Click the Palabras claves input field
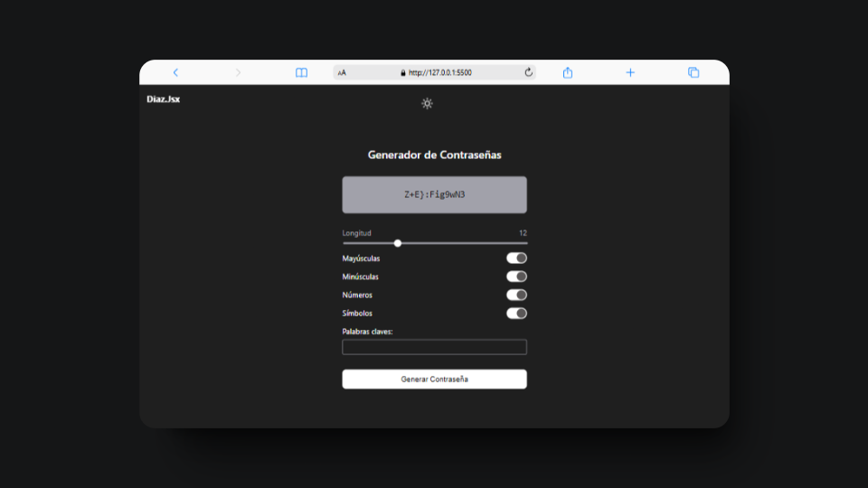This screenshot has height=488, width=868. tap(435, 347)
